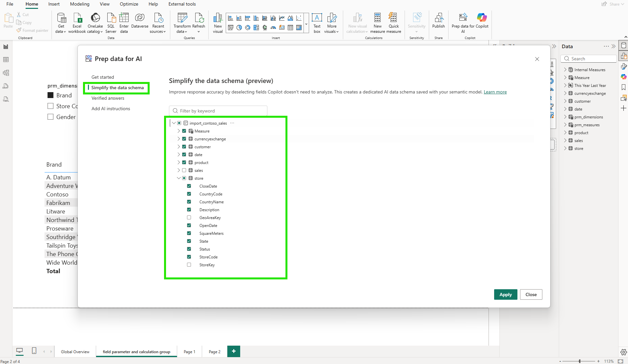
Task: Collapse the import_contoso_sales root node
Action: [174, 123]
